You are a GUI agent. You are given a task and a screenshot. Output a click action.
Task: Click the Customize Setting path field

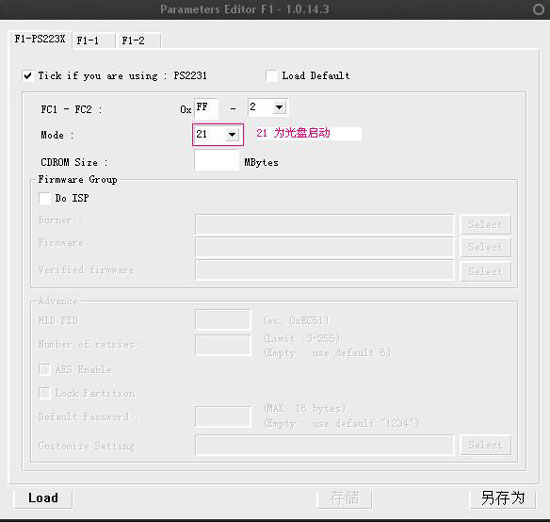tap(324, 445)
